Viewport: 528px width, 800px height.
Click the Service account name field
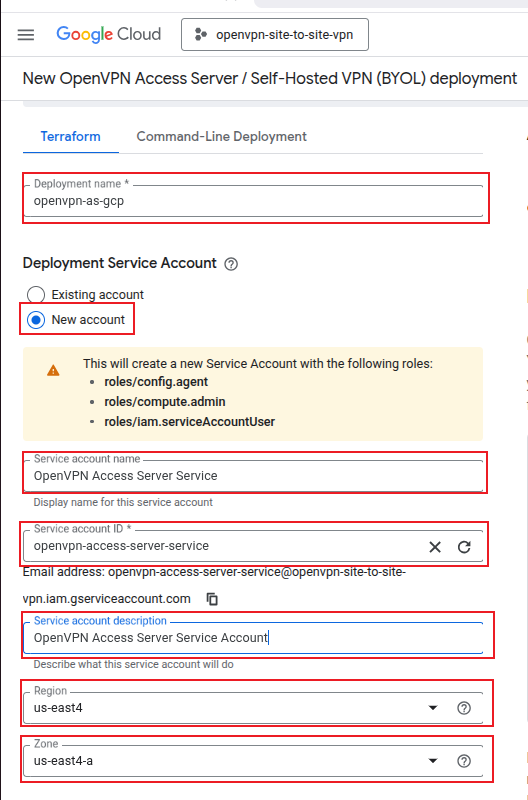click(253, 476)
